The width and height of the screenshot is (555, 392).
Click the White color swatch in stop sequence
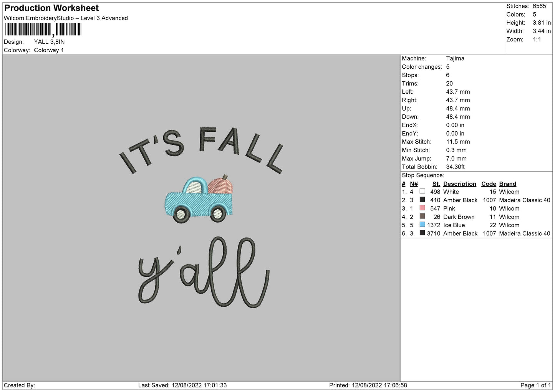pos(422,191)
